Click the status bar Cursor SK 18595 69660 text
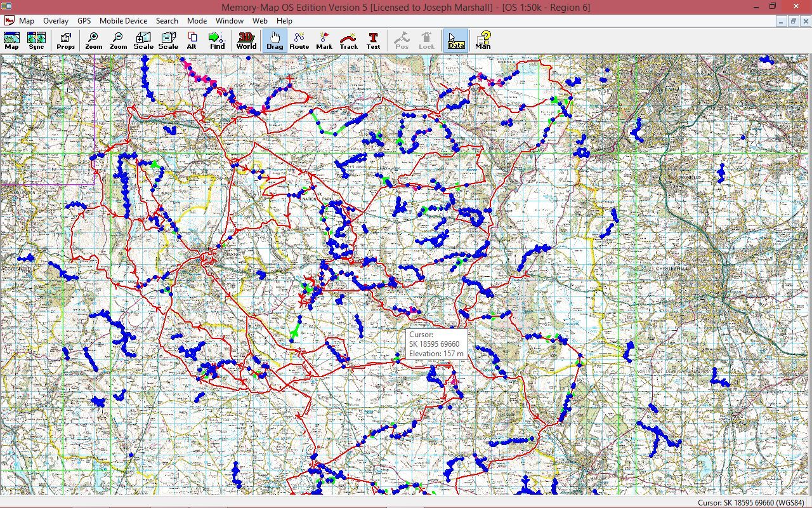 [x=752, y=503]
